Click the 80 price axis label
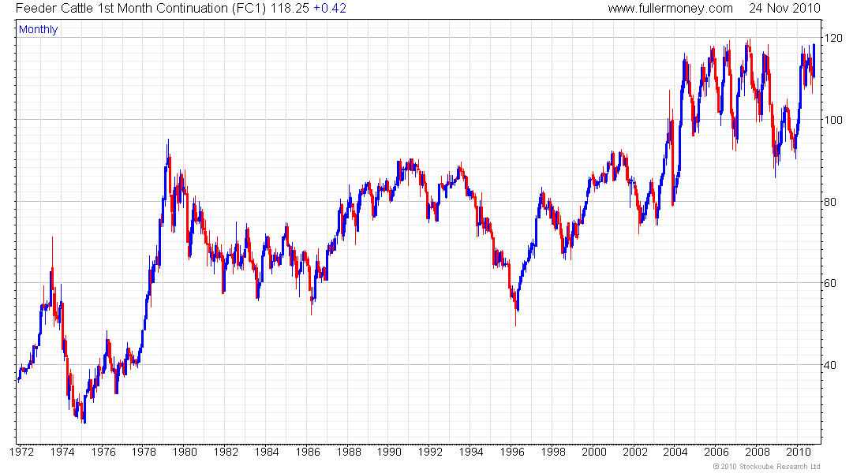 830,202
